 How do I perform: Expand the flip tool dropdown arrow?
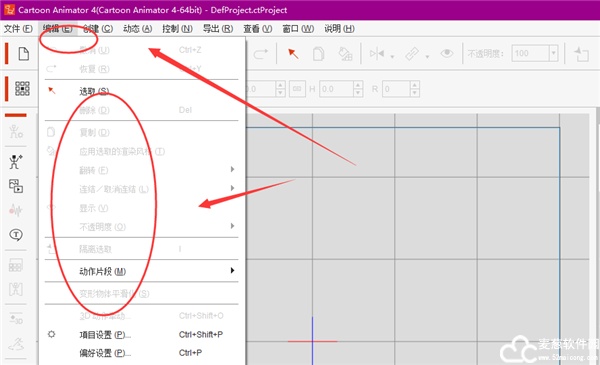392,57
